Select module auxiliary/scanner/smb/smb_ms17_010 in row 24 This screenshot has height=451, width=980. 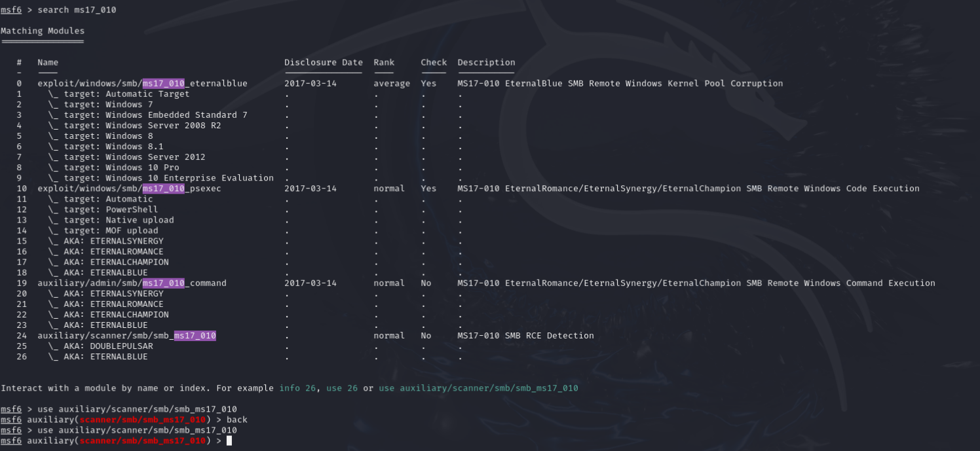(126, 335)
